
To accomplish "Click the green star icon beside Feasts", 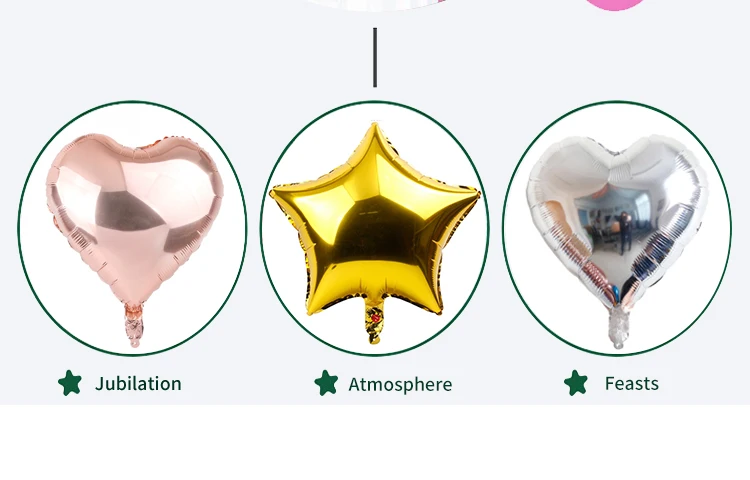I will coord(575,383).
